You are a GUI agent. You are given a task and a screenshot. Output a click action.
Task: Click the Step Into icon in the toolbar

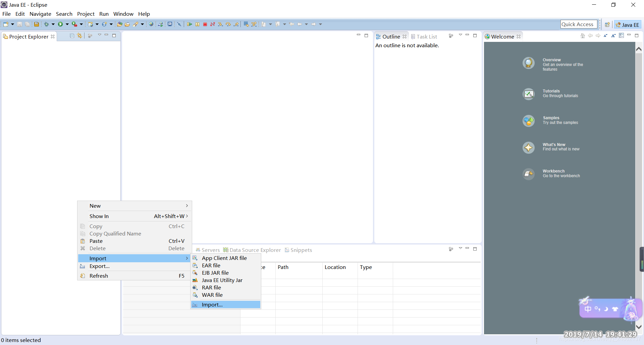(220, 24)
